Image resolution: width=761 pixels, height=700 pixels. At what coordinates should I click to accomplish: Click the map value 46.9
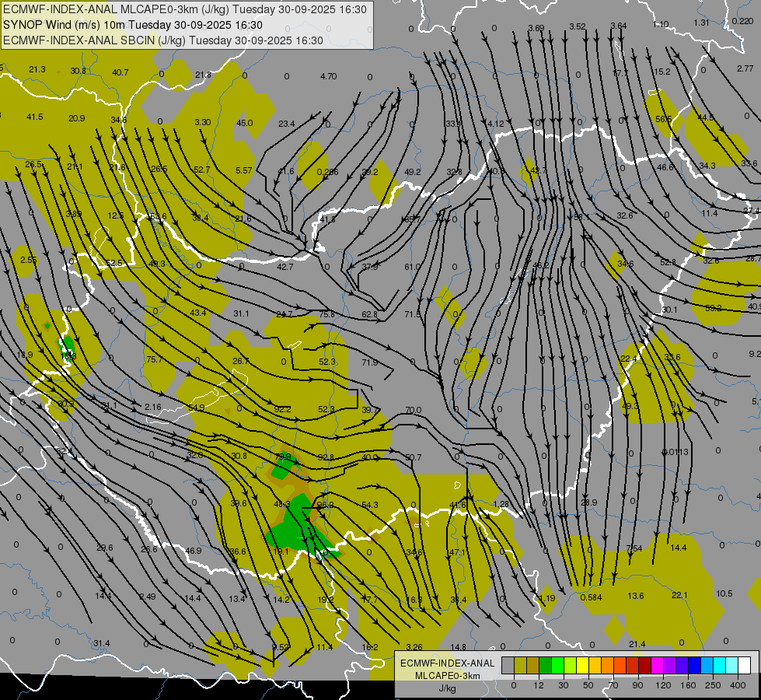click(x=193, y=551)
